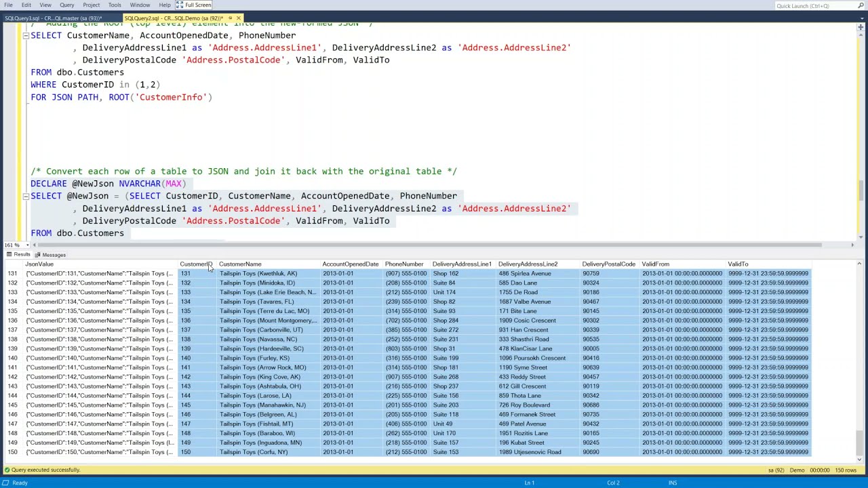Select the DeliveryPostalCode column header

click(x=608, y=264)
